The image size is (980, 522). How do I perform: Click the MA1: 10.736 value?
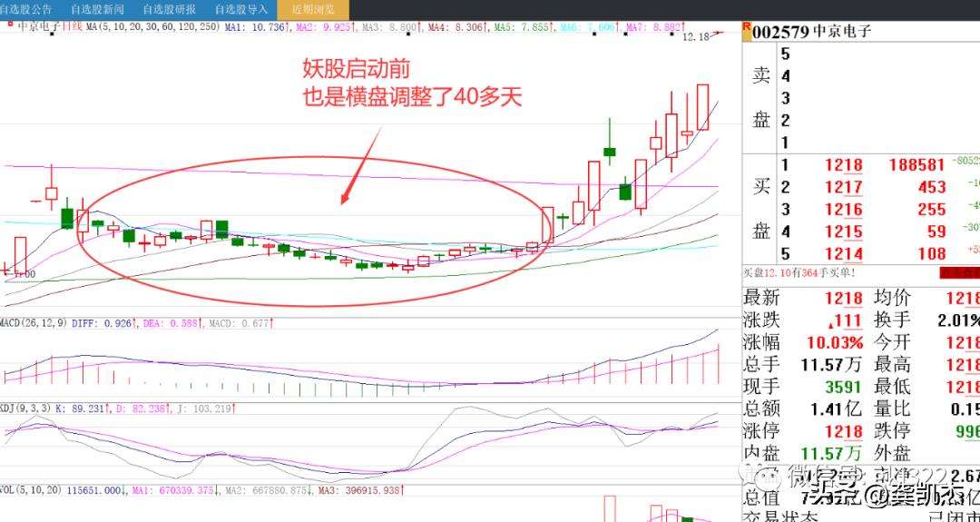pos(257,27)
